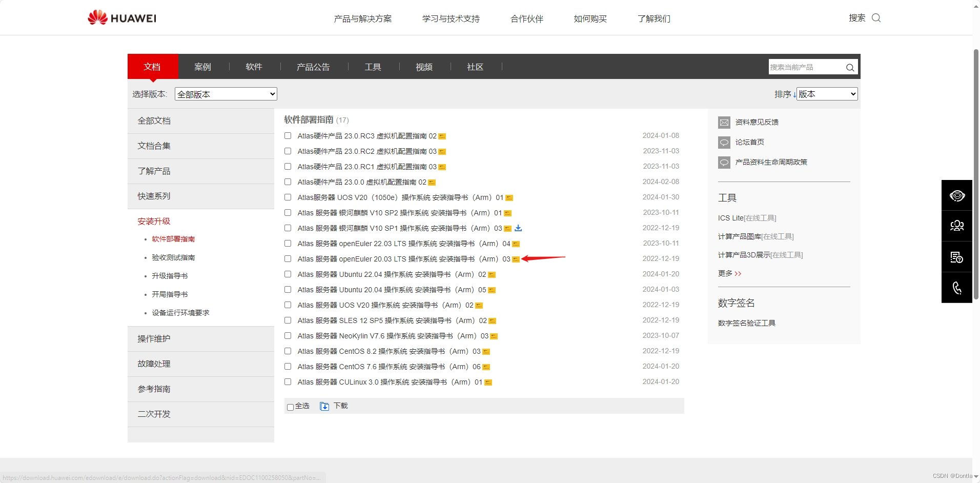The image size is (980, 483).
Task: Tick the Ubuntu 20.04 guide checkbox
Action: pos(288,290)
